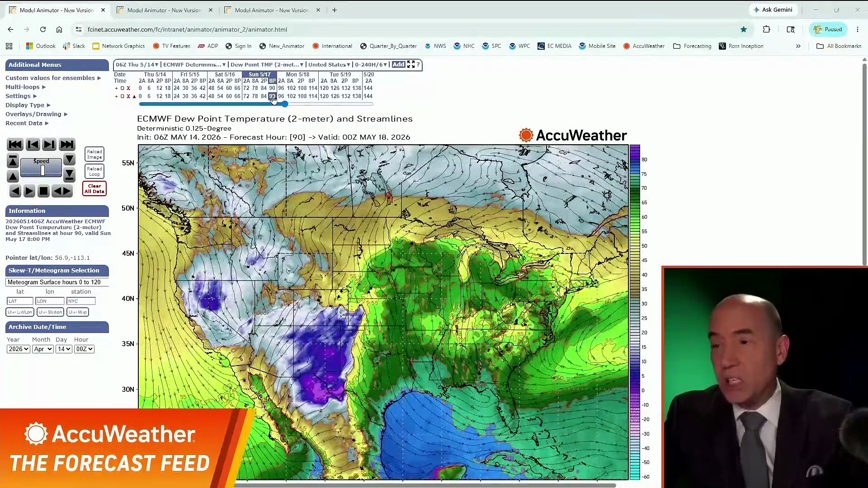
Task: Open the archive Year dropdown
Action: 18,349
